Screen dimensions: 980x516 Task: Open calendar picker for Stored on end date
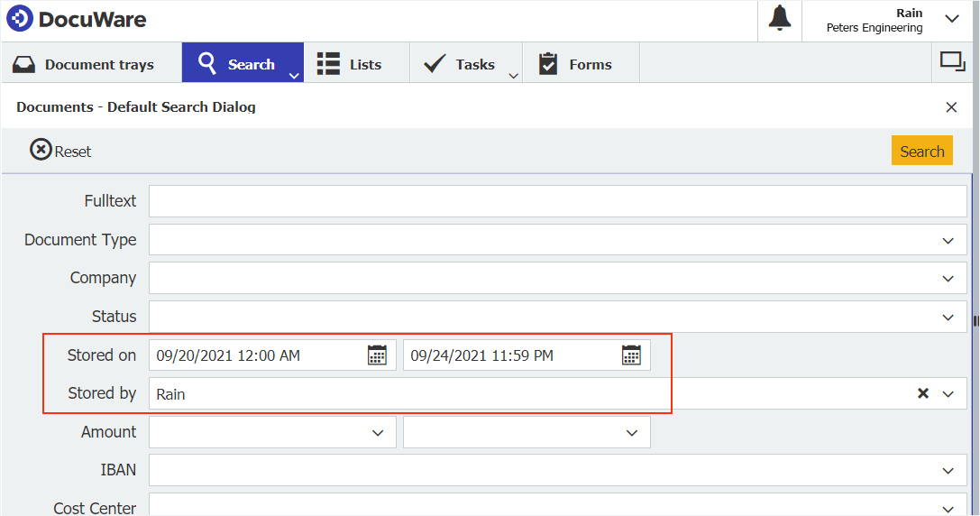[631, 355]
